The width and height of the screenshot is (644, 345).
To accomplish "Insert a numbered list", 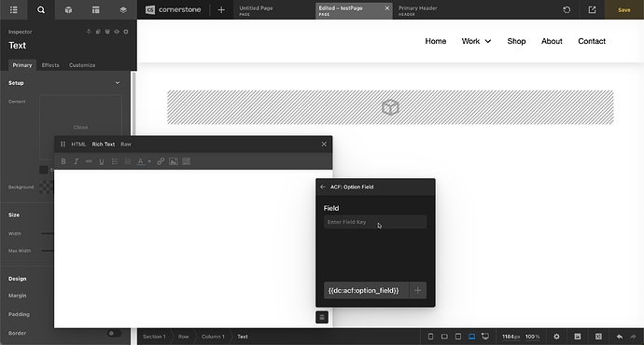I will point(128,161).
